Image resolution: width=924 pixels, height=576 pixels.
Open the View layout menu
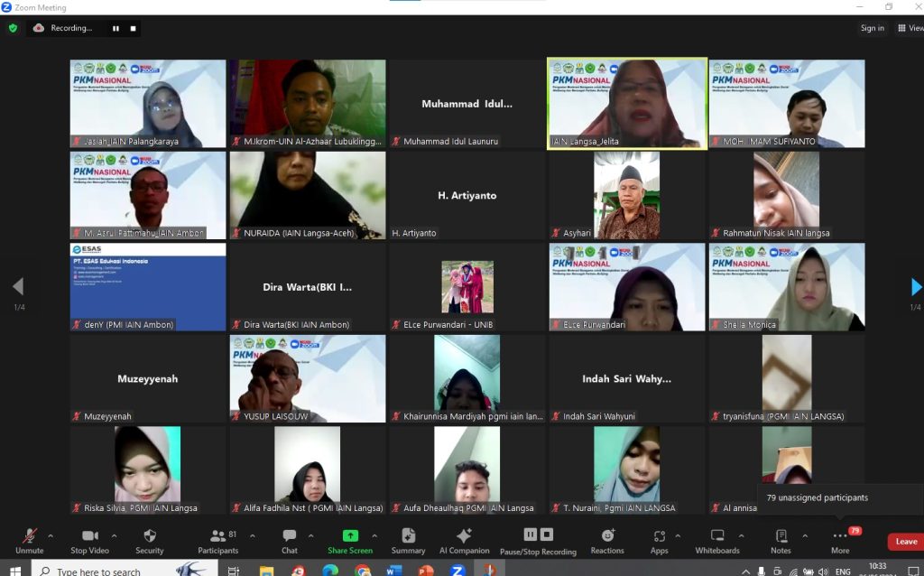point(910,28)
